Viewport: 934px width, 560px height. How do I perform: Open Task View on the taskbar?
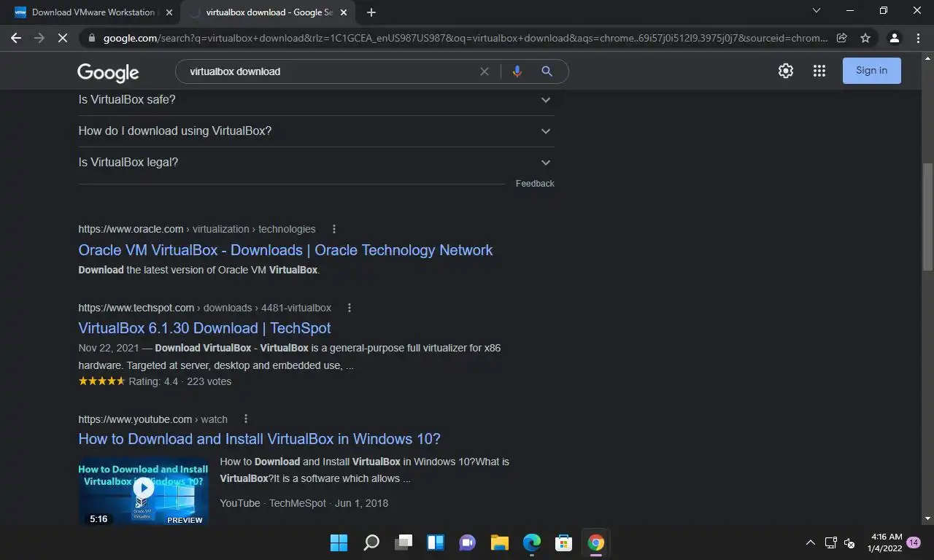[404, 542]
